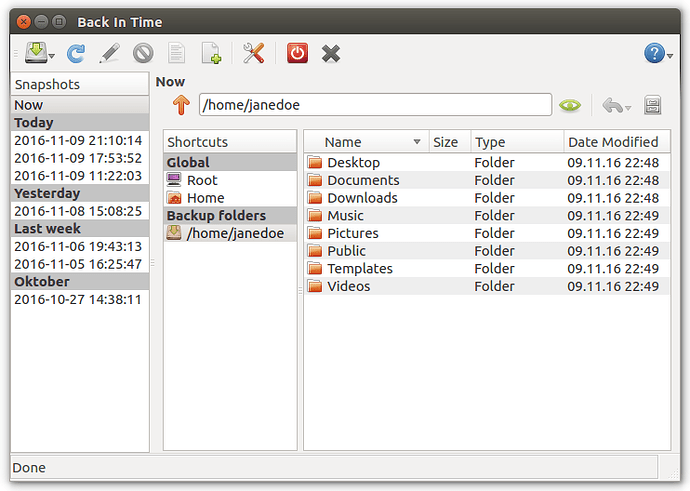This screenshot has width=690, height=491.
Task: Select the Documents folder row
Action: tap(363, 180)
